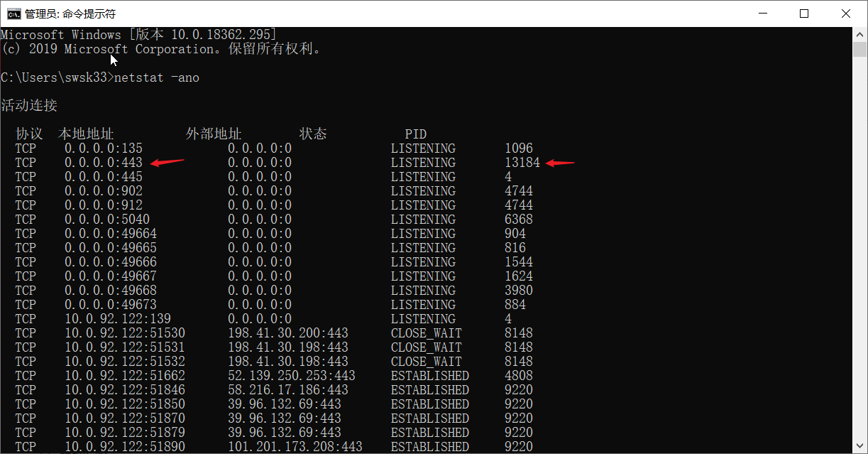Click local address 10.0.92.122:51850
The height and width of the screenshot is (454, 868).
click(125, 404)
